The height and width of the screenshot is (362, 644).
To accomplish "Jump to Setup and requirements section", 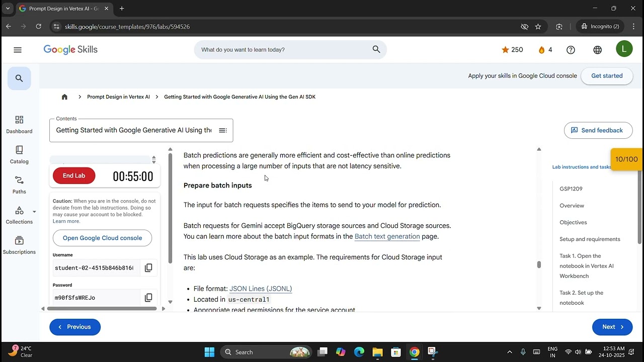I will [590, 239].
